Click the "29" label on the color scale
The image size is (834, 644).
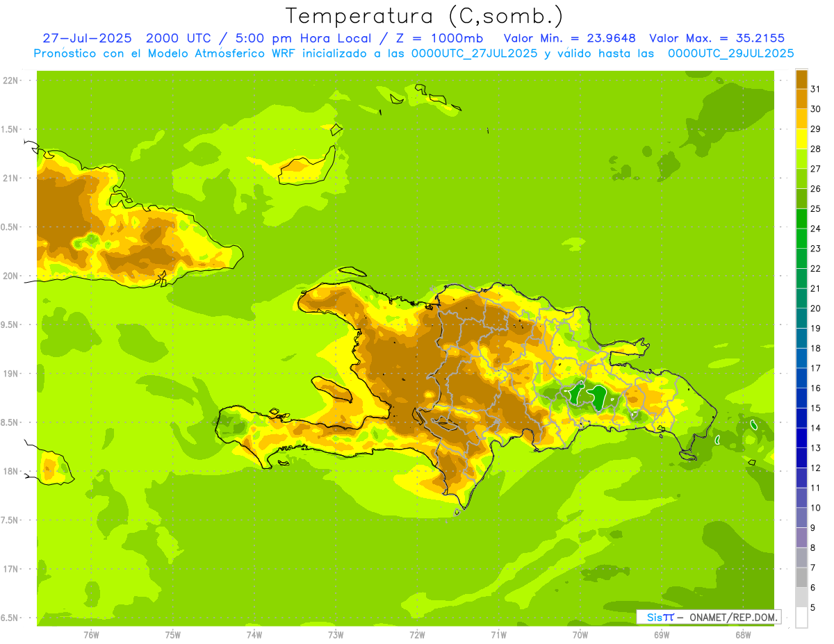(816, 129)
